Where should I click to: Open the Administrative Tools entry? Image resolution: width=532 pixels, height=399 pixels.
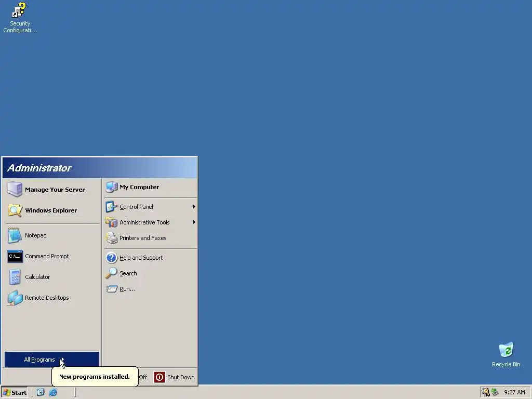point(150,222)
